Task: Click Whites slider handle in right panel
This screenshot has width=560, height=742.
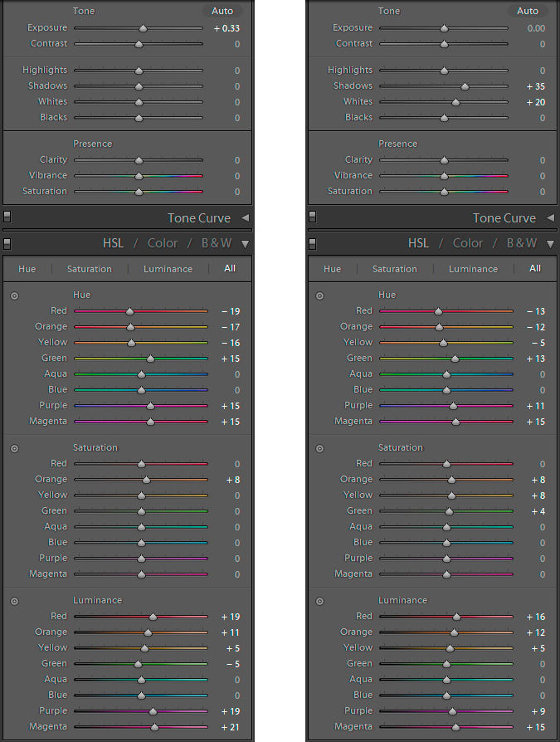Action: coord(455,102)
